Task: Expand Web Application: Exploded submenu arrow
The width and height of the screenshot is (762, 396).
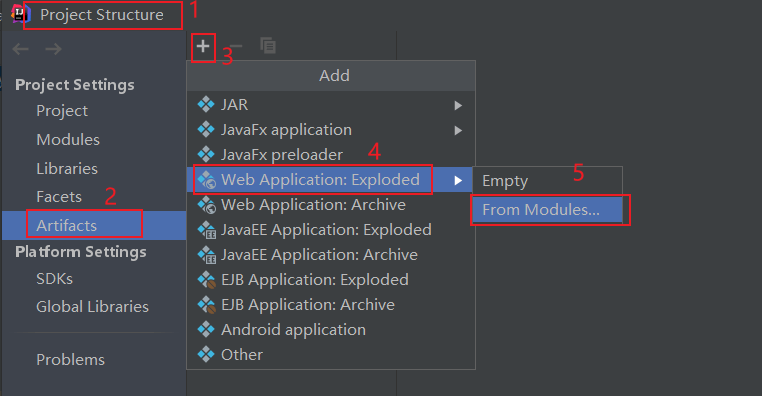Action: click(x=458, y=181)
